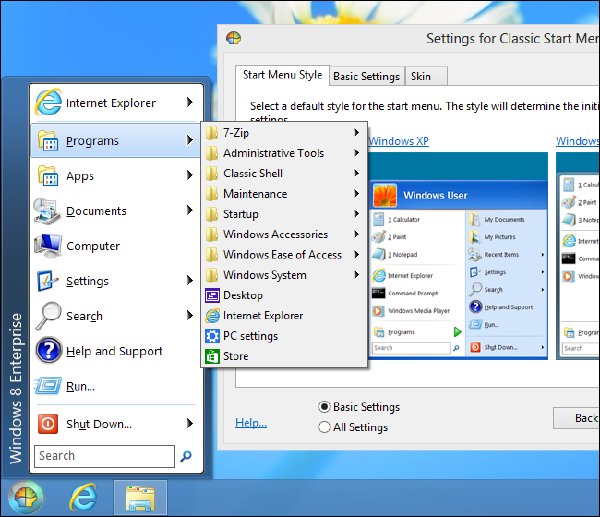
Task: Click the search magnifier next to Search box
Action: (x=186, y=456)
